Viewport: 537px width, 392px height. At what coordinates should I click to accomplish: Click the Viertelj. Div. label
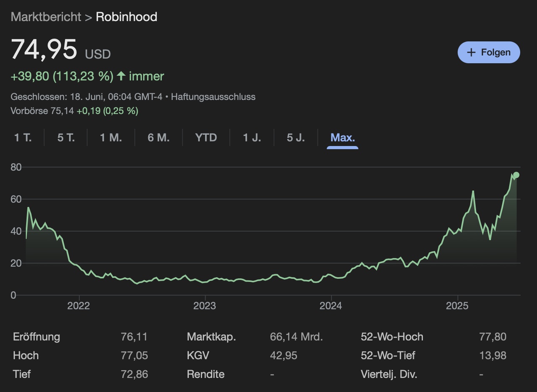coord(389,374)
